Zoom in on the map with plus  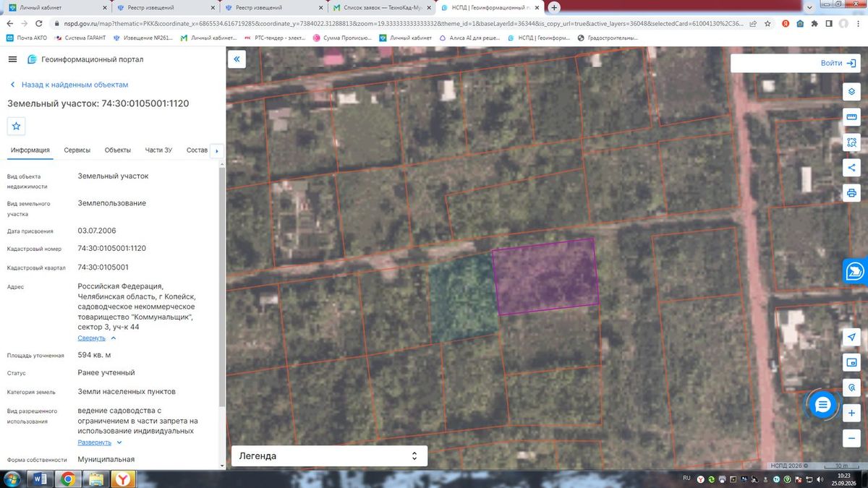(851, 413)
